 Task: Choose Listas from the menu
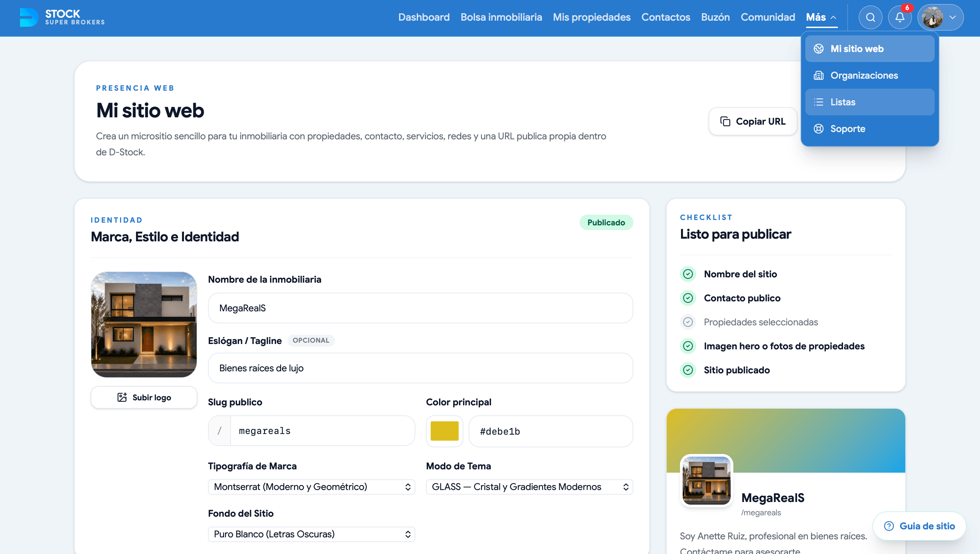click(x=870, y=102)
